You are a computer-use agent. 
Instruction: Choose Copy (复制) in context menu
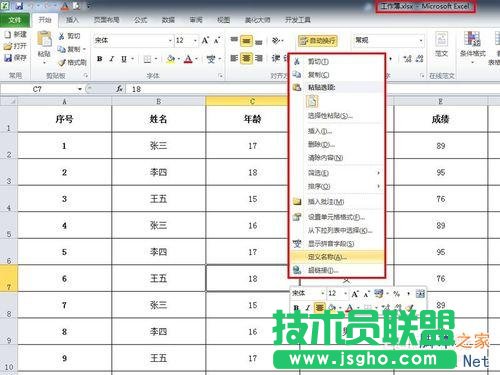pos(337,75)
